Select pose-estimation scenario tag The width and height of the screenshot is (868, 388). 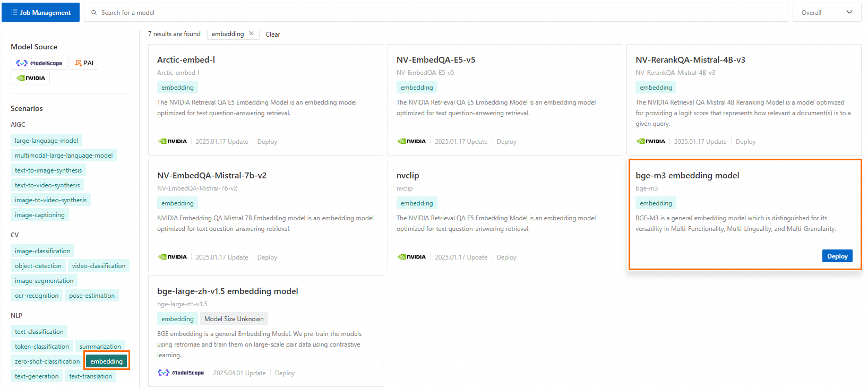point(92,296)
